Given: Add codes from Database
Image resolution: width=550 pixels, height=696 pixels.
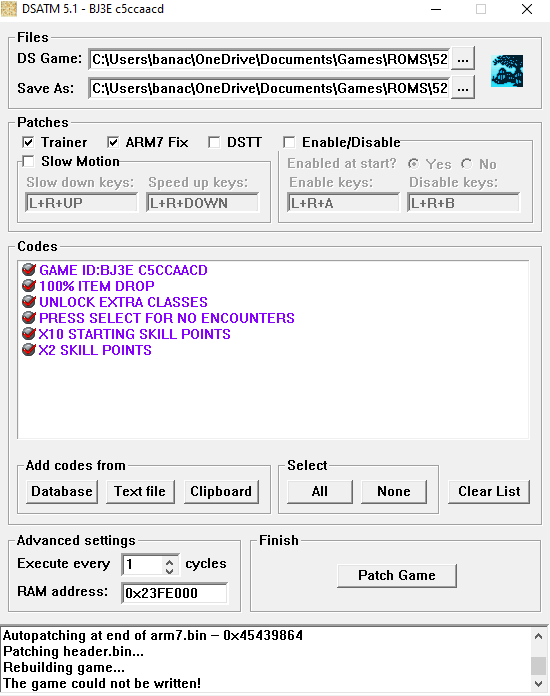Looking at the screenshot, I should pos(62,491).
